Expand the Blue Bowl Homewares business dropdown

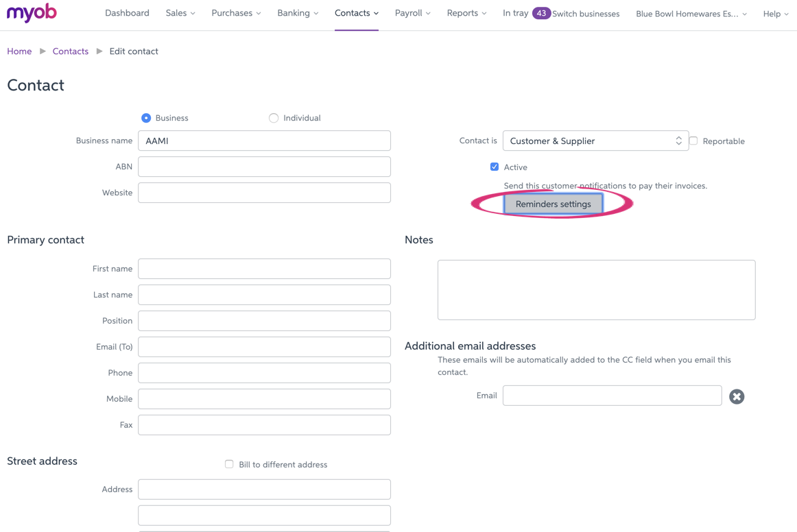tap(691, 14)
